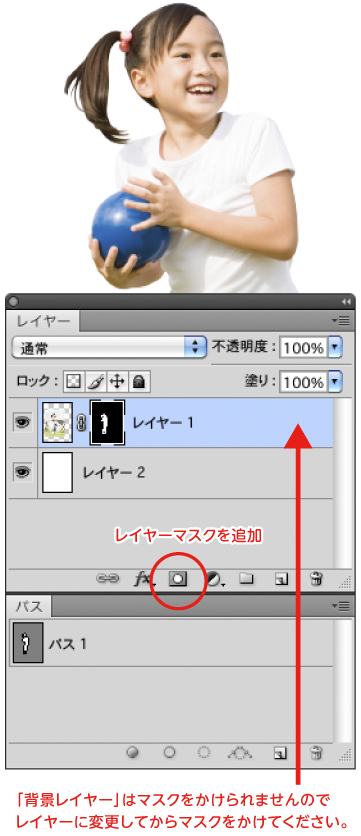Stroke path with brush
Screen dimensions: 361x836
pos(170,752)
